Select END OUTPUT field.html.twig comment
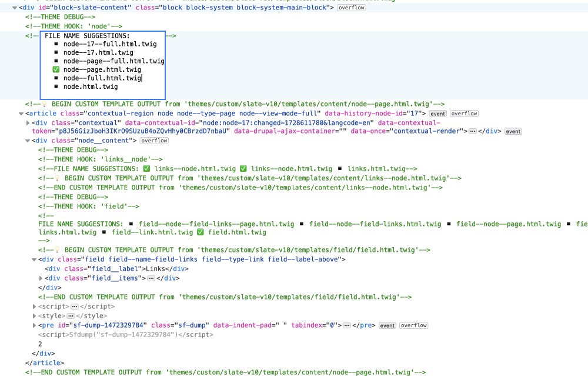Screen dimensions: 588x376 [x=225, y=297]
